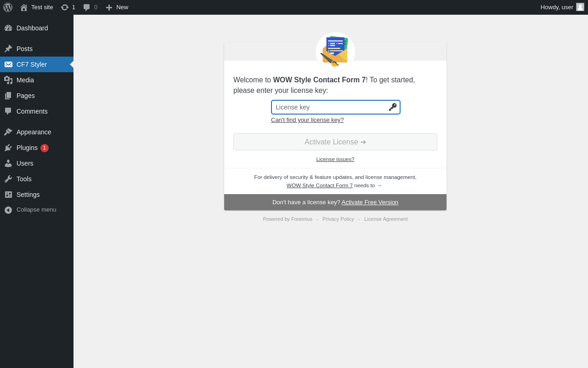This screenshot has height=368, width=588.
Task: Click the Posts pushpin icon
Action: (x=8, y=49)
